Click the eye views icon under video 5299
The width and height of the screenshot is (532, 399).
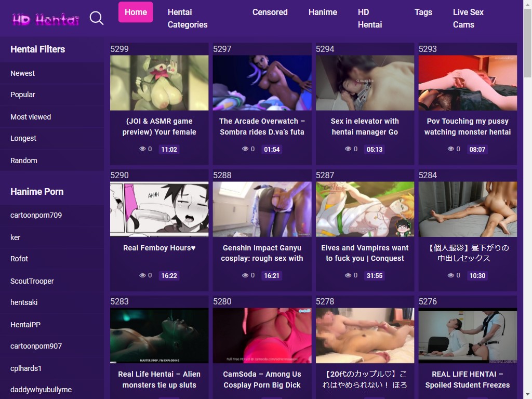click(142, 149)
